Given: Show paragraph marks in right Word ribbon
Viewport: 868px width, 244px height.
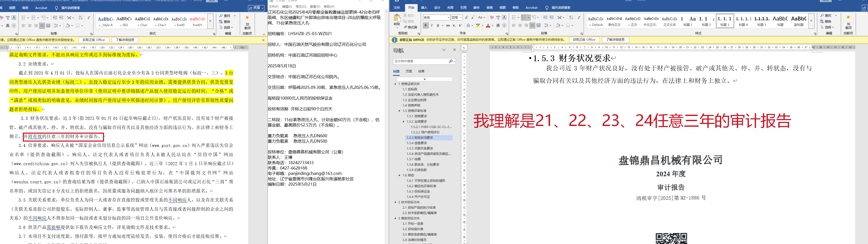Looking at the screenshot, I should pyautogui.click(x=579, y=17).
